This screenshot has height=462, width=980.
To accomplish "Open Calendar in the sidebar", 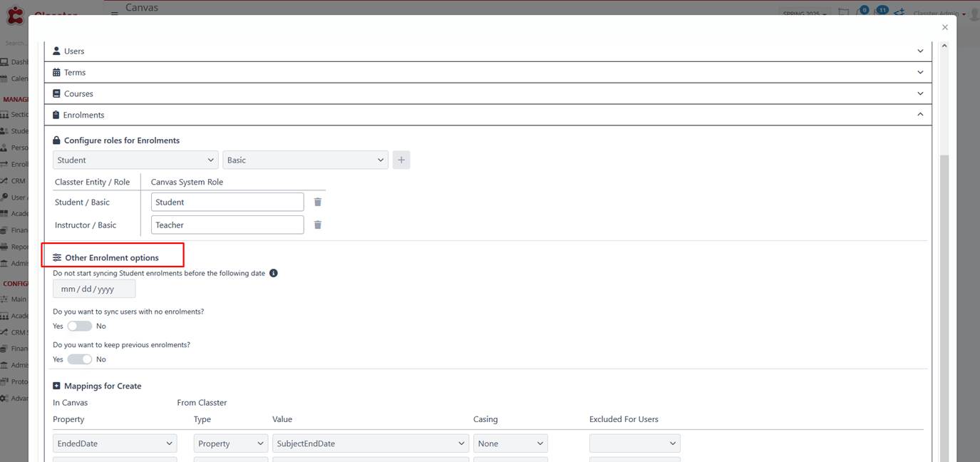I will [14, 78].
